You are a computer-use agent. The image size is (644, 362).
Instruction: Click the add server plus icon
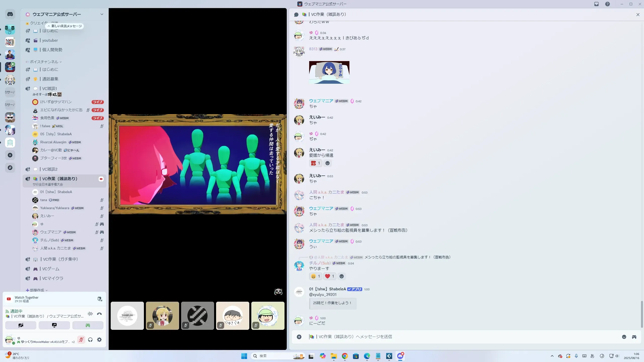[10, 155]
